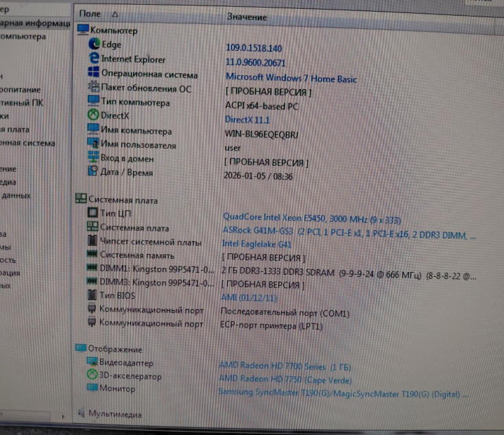Select the Отображение group header

coord(115,349)
